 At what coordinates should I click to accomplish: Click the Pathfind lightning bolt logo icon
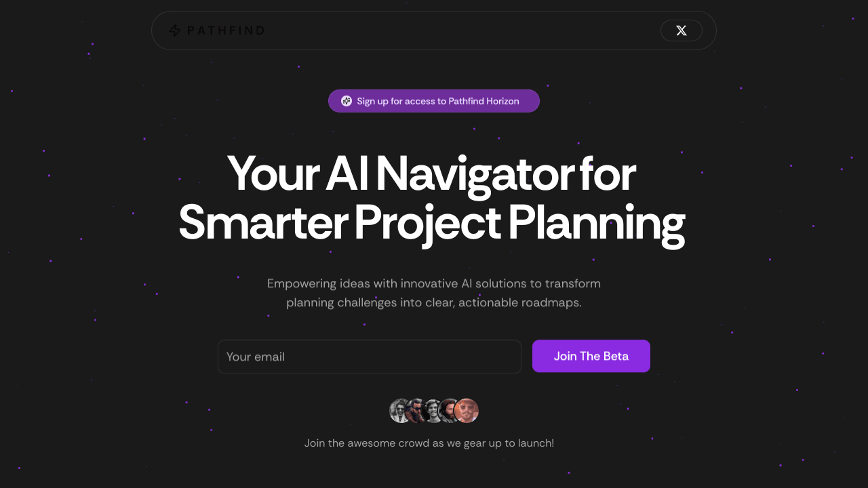click(x=175, y=30)
